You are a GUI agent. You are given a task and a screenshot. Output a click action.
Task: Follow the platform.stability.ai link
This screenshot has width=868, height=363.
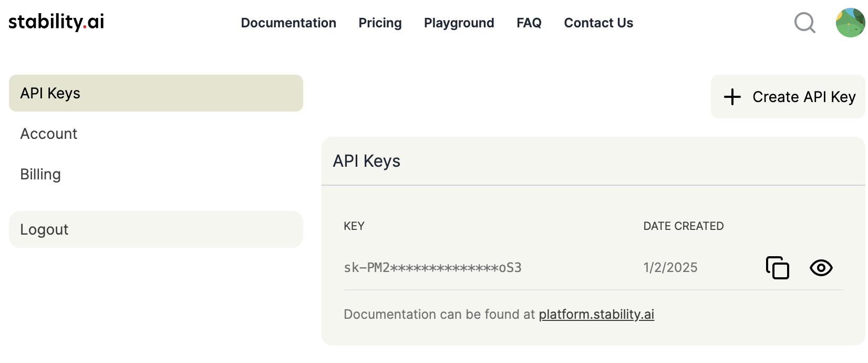point(596,315)
